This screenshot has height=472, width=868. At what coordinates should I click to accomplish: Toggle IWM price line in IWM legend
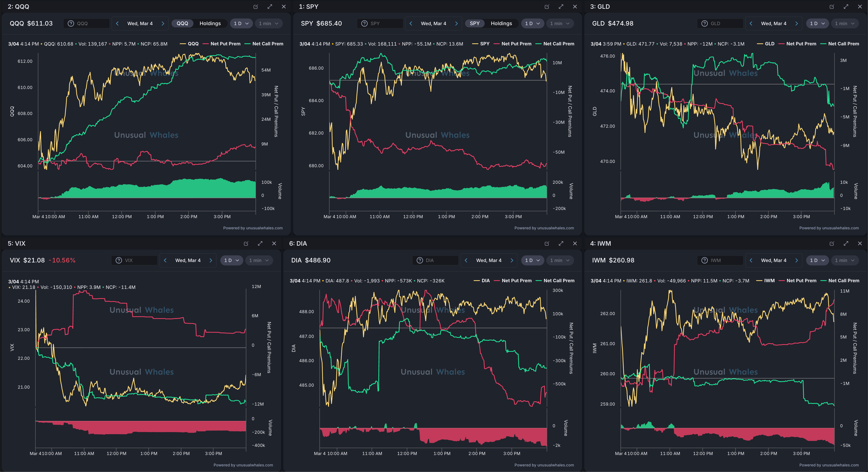(769, 280)
